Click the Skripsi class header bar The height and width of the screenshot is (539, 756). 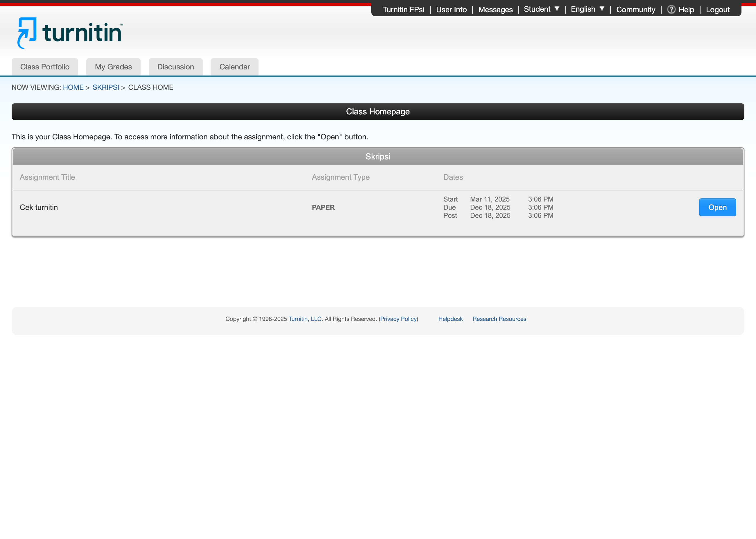click(x=378, y=157)
